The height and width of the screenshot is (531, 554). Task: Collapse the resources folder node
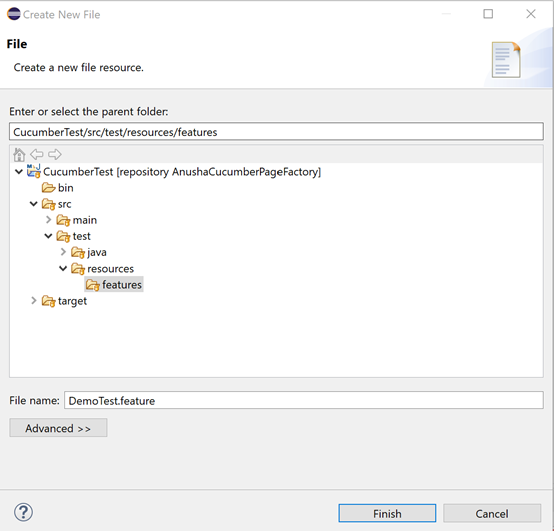(63, 269)
